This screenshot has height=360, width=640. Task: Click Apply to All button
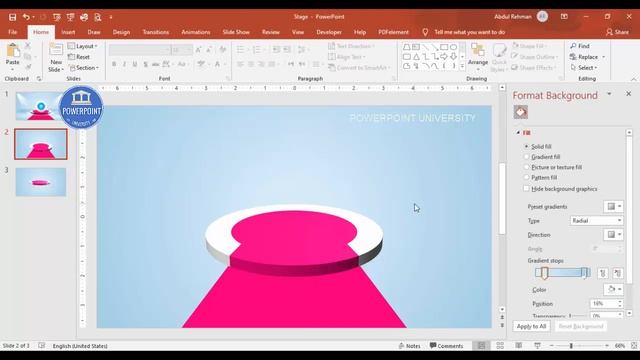point(531,326)
